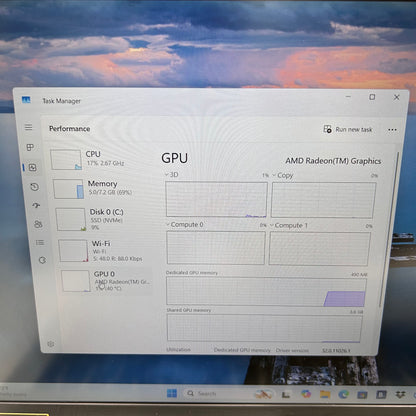Open Copilot from the taskbar

click(306, 394)
